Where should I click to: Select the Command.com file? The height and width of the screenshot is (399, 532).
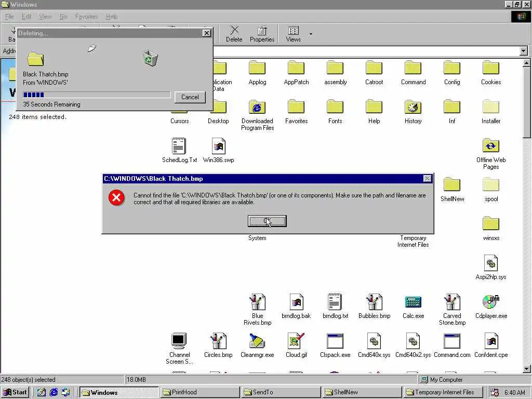tap(452, 345)
